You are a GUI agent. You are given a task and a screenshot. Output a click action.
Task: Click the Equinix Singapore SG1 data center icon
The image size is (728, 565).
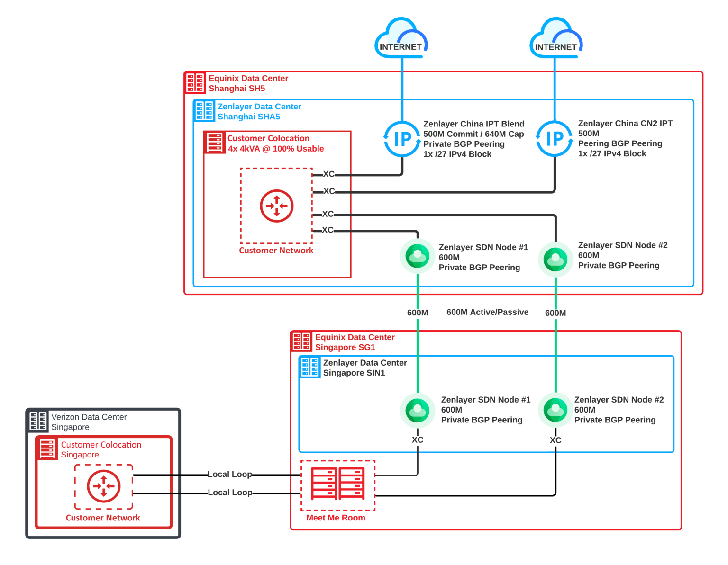click(301, 341)
